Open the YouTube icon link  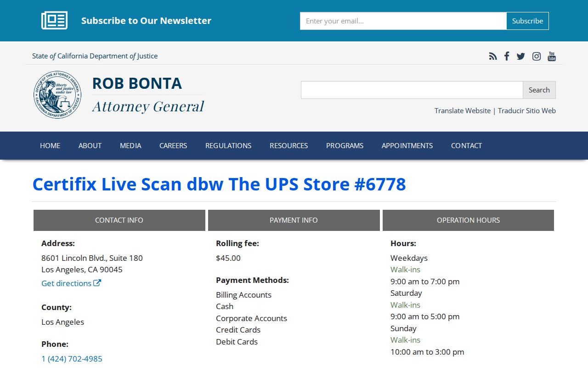[552, 56]
